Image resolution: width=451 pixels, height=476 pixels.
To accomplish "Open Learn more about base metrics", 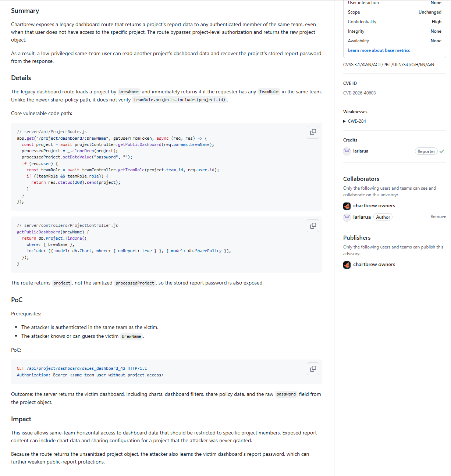I will click(379, 50).
